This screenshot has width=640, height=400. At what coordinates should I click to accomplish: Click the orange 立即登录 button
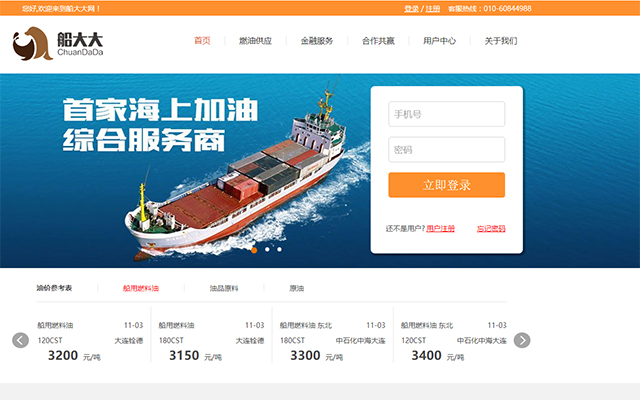coord(447,185)
